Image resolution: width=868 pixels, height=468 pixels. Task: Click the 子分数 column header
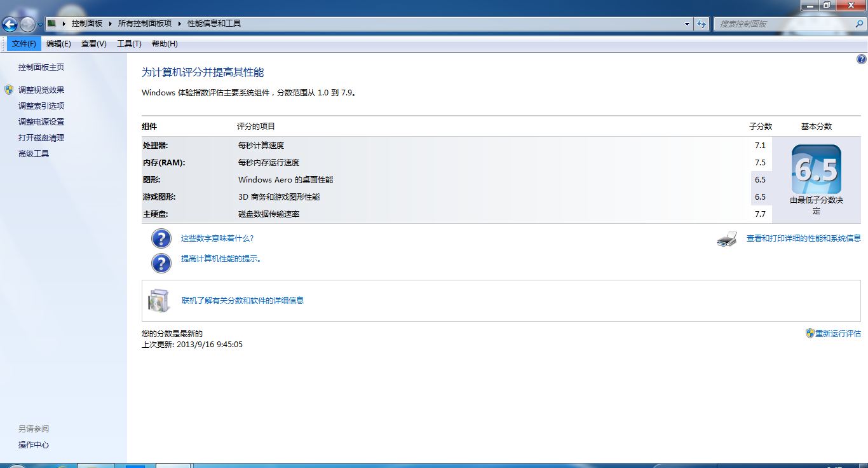[761, 126]
